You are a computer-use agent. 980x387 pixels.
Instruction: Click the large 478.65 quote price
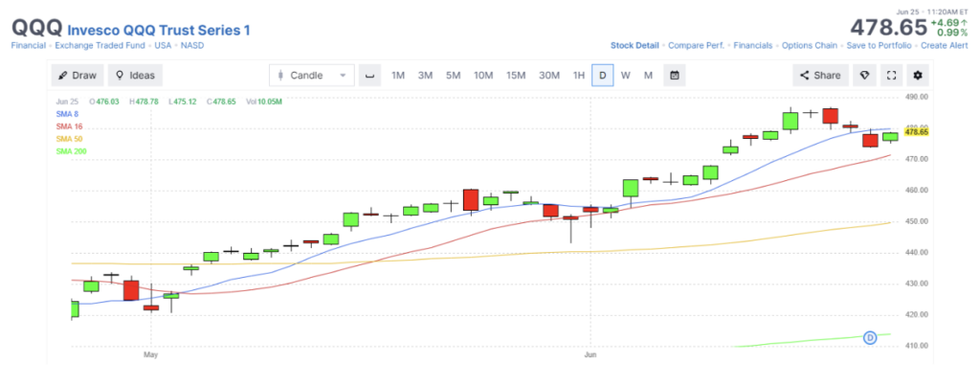888,28
